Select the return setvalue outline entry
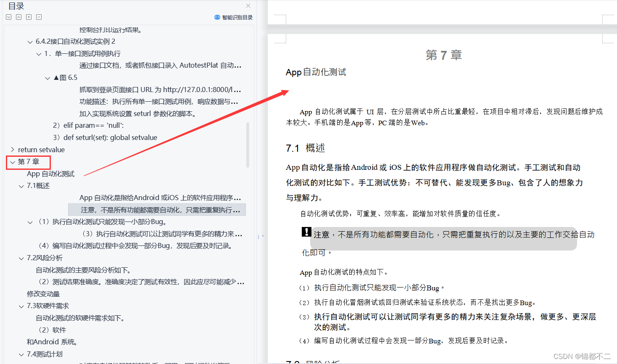This screenshot has height=364, width=617. [41, 150]
